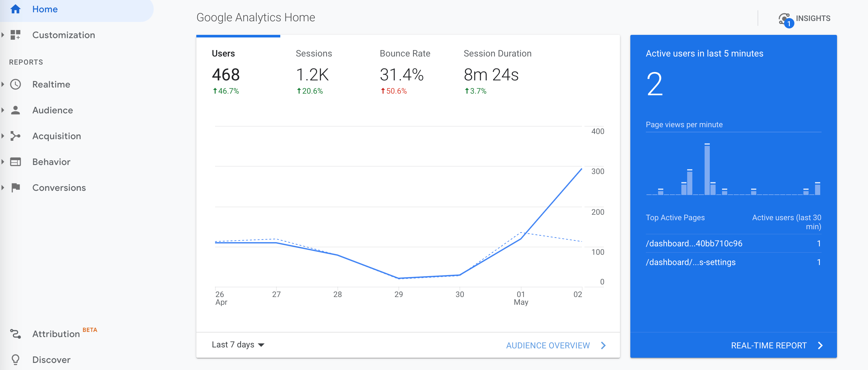Open Attribution BETA menu label
The width and height of the screenshot is (868, 370).
[x=65, y=333]
